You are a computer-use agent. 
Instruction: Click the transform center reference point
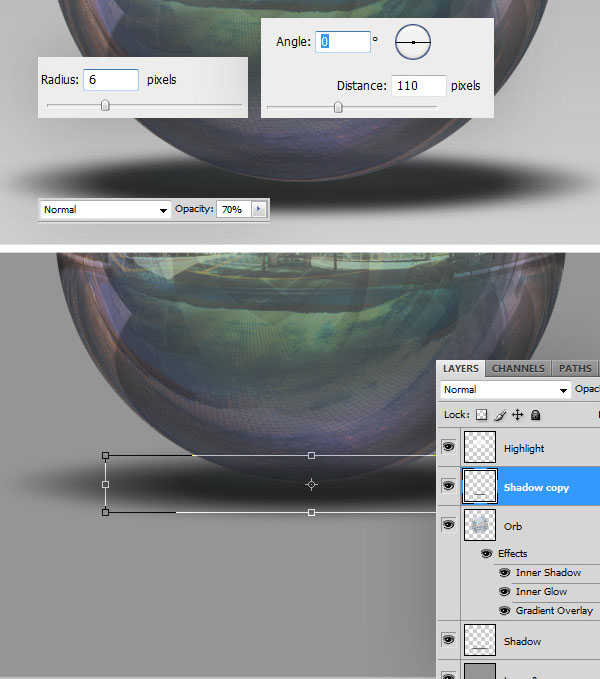311,484
